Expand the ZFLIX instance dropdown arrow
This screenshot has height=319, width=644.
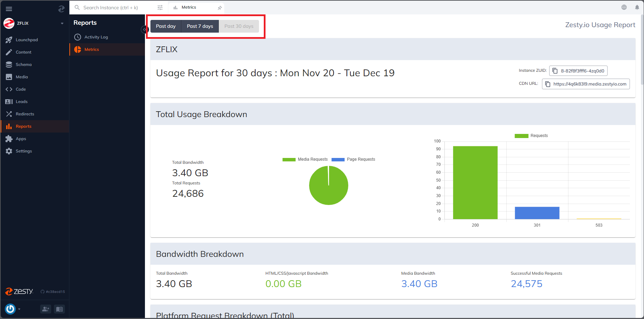62,23
